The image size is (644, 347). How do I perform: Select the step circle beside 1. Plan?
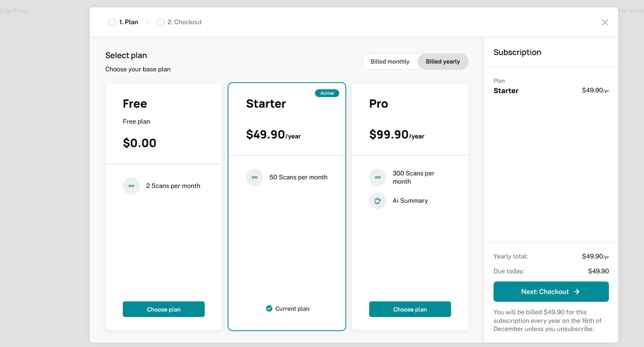tap(112, 22)
